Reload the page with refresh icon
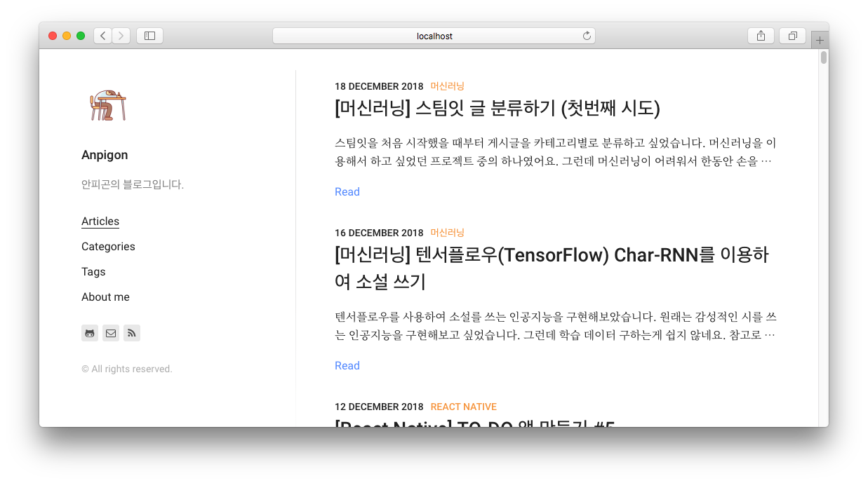Image resolution: width=868 pixels, height=483 pixels. click(x=587, y=36)
